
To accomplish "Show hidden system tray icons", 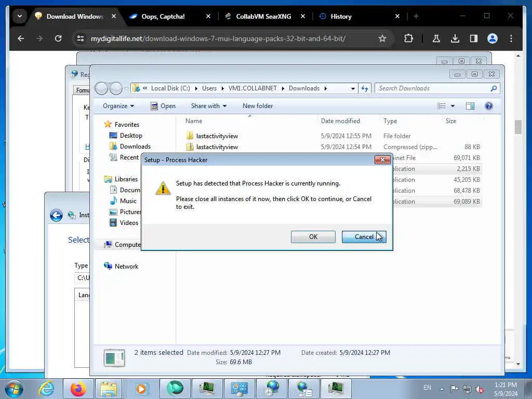I will (442, 389).
